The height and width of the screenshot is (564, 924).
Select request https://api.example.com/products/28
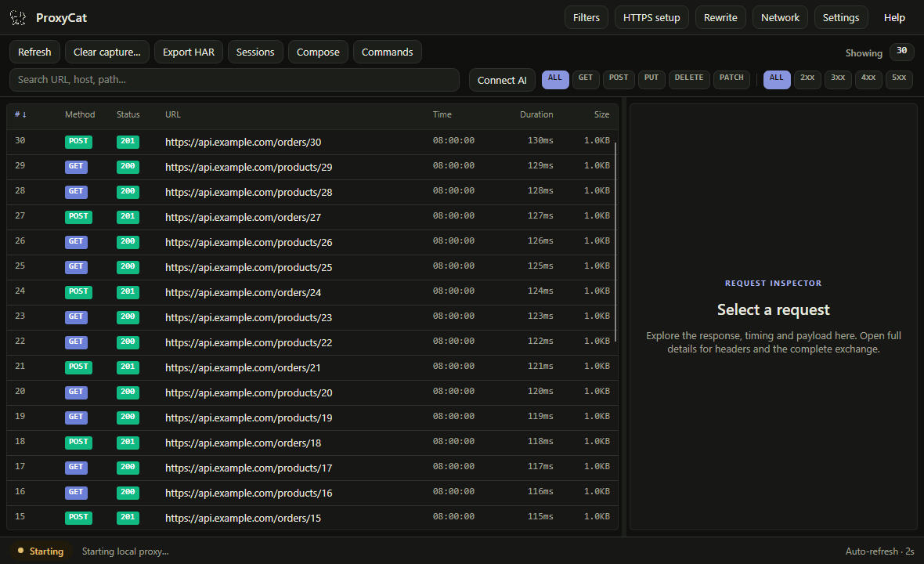pyautogui.click(x=312, y=192)
